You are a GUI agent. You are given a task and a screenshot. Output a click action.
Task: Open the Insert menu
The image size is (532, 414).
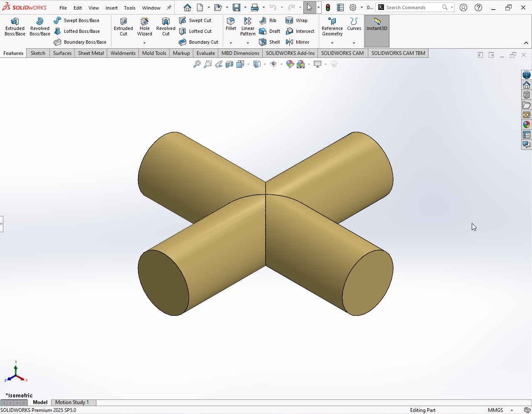click(111, 8)
